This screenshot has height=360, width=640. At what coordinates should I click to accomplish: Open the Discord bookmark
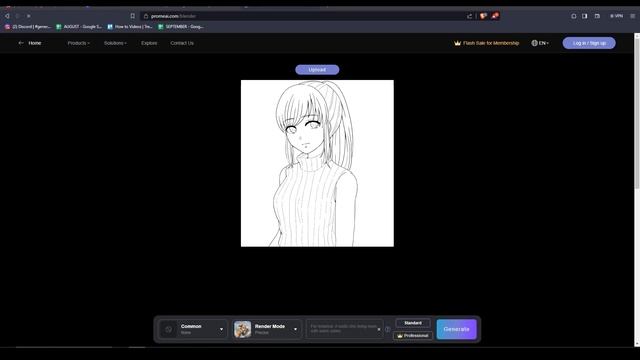(x=28, y=27)
